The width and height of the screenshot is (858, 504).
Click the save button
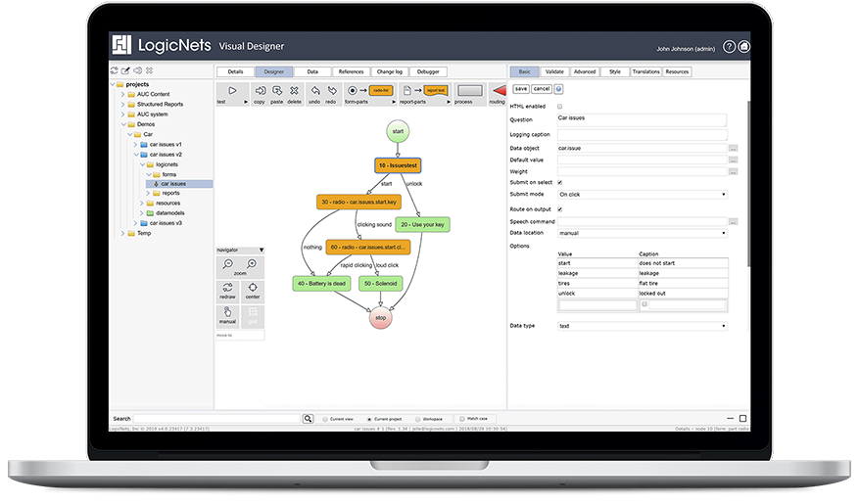coord(521,88)
